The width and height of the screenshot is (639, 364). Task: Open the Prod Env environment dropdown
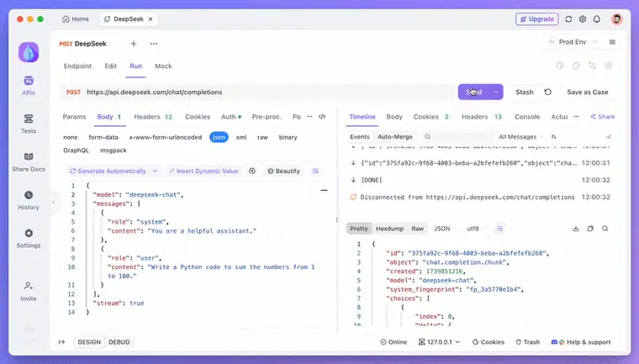coord(573,42)
